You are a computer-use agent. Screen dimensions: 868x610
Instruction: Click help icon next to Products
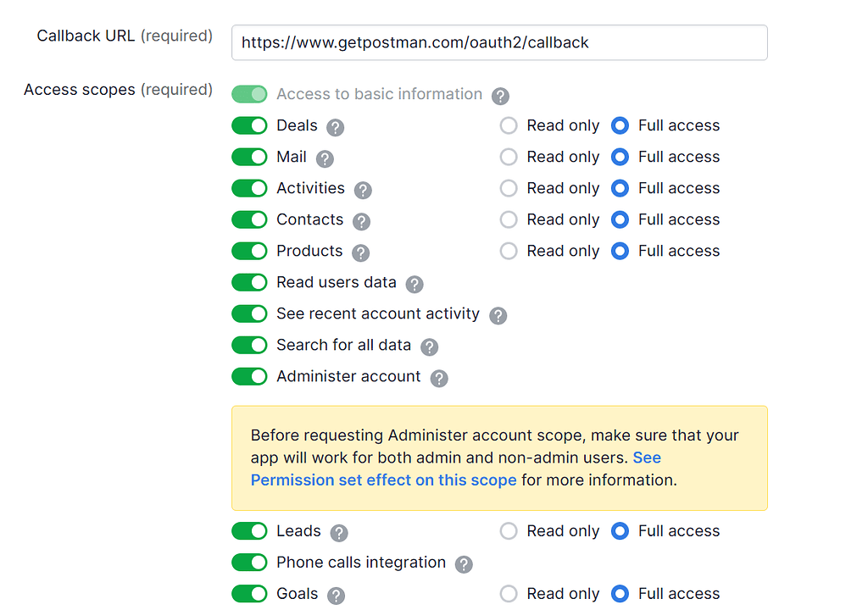[x=360, y=252]
